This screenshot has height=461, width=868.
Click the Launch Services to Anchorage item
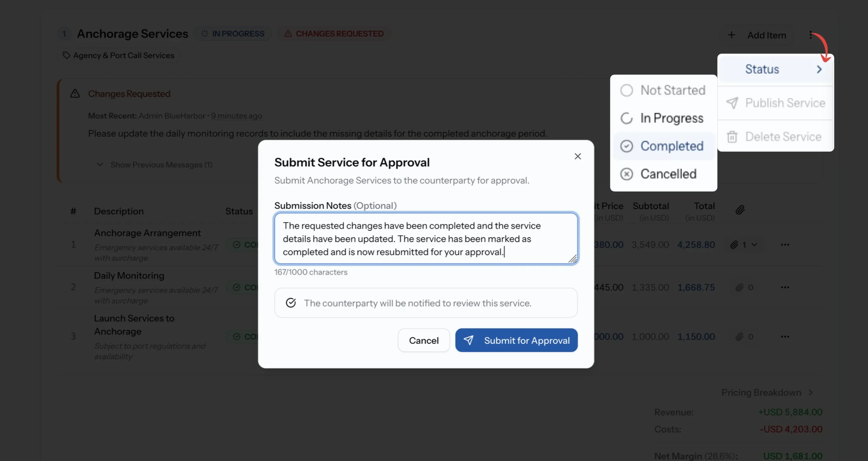tap(134, 325)
